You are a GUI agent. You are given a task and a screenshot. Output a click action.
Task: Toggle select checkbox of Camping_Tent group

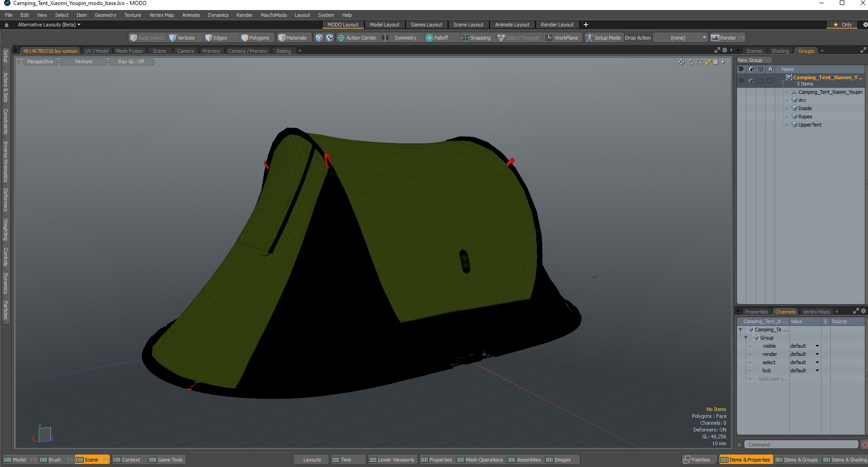point(760,81)
